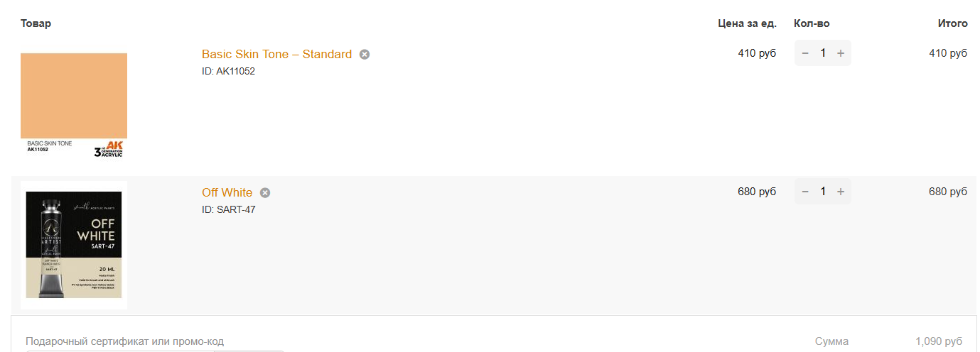
Task: Select the ID: SART-47 text
Action: pyautogui.click(x=229, y=209)
